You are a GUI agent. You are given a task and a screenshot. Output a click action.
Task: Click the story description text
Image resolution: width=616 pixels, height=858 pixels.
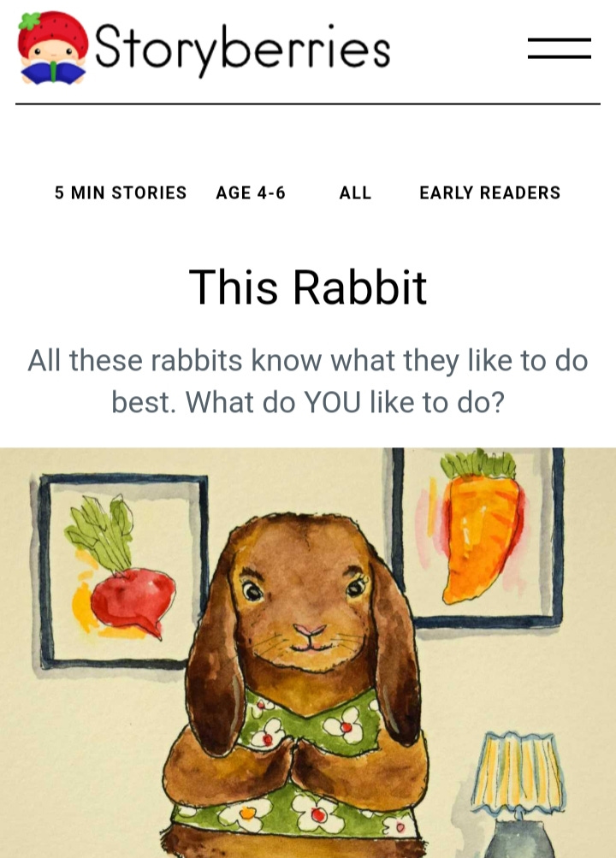pos(307,382)
